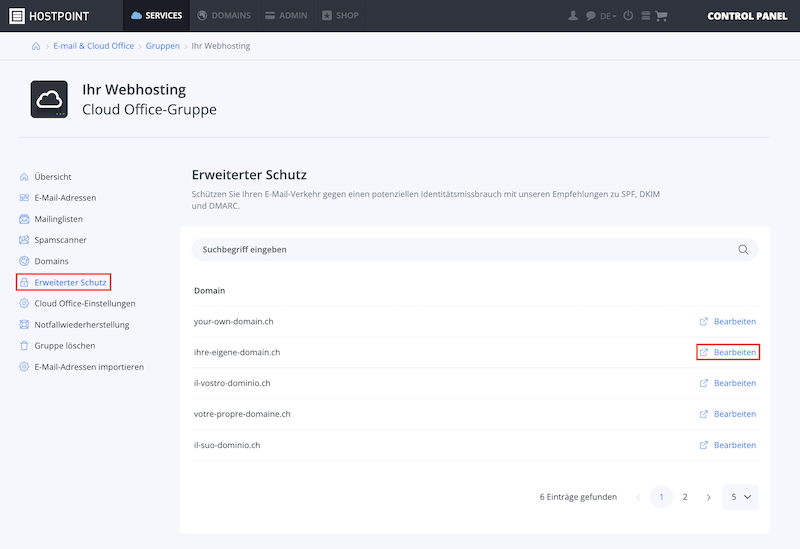Click the server stack icon in the header

coord(645,16)
